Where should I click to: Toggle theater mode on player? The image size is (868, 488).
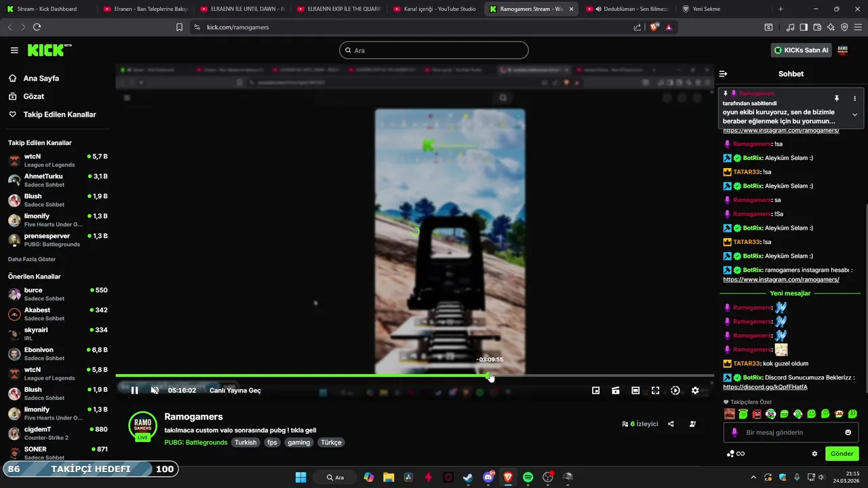[x=635, y=390]
